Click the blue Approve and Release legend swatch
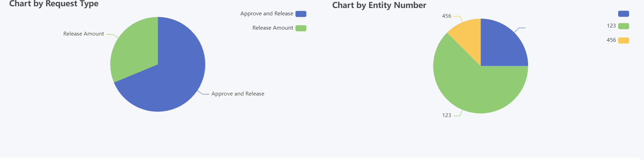Viewport: 644px width, 160px height. click(x=301, y=14)
